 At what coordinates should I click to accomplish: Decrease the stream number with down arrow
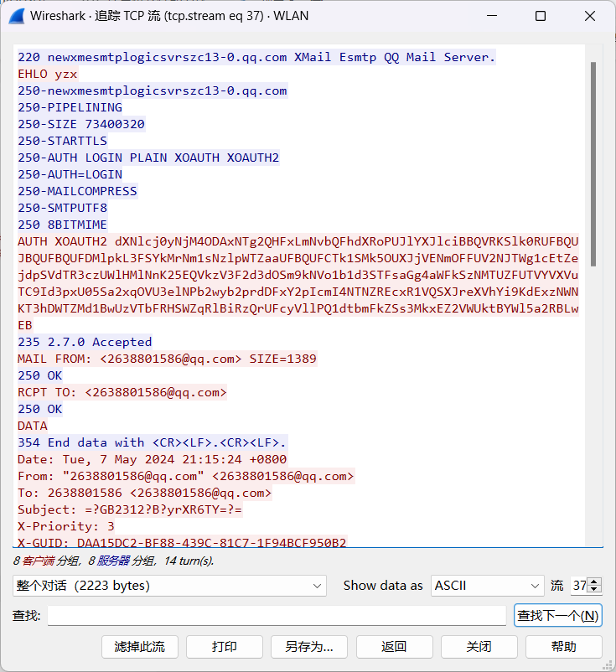click(594, 589)
